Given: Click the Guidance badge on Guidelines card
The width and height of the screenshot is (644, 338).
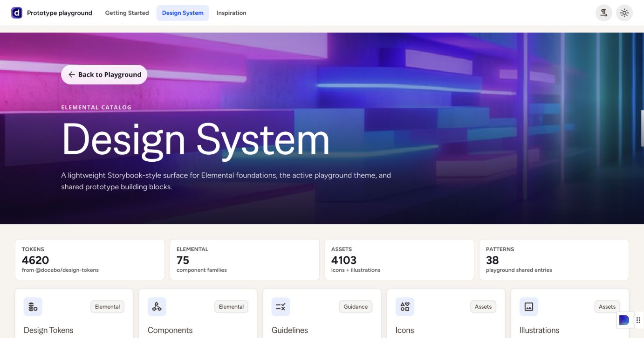Looking at the screenshot, I should click(356, 307).
